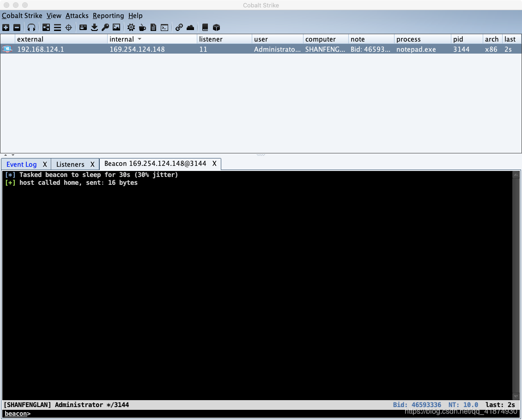522x420 pixels.
Task: Sort by the process column header
Action: click(423, 39)
